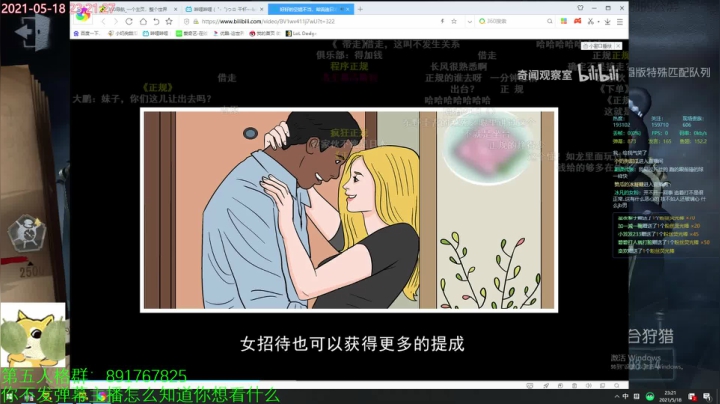Screen dimensions: 720x404
Task: Open the browser downloads icon
Action: 608,22
